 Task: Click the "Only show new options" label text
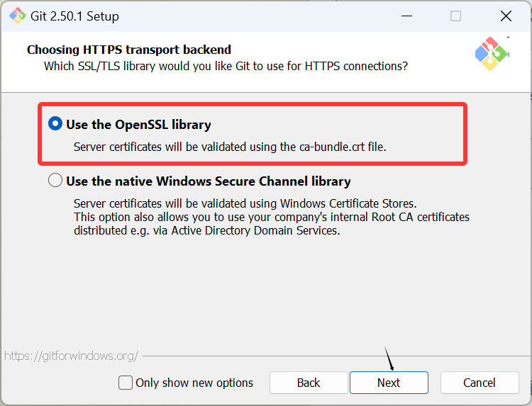194,383
